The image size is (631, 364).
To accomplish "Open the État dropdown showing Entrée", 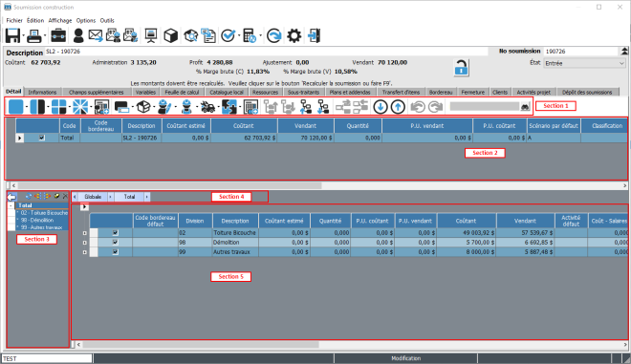I will (585, 63).
